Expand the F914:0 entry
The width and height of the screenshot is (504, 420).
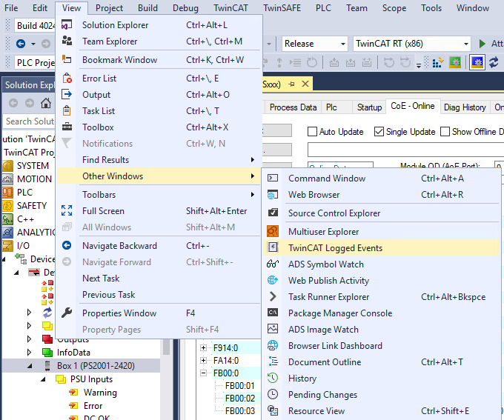203,347
